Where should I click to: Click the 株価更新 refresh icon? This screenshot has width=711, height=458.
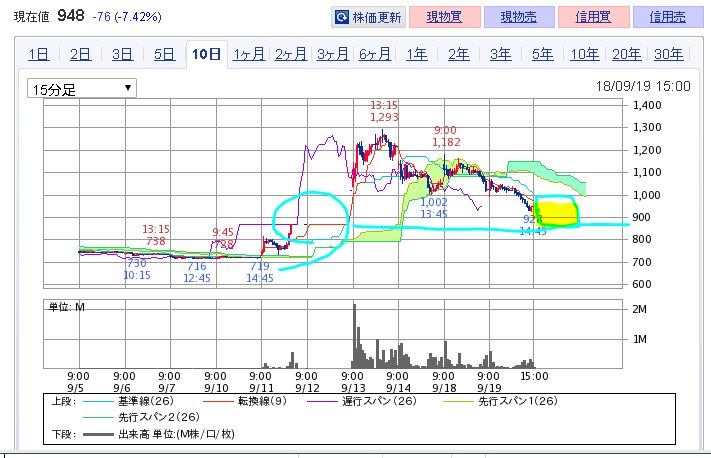342,17
